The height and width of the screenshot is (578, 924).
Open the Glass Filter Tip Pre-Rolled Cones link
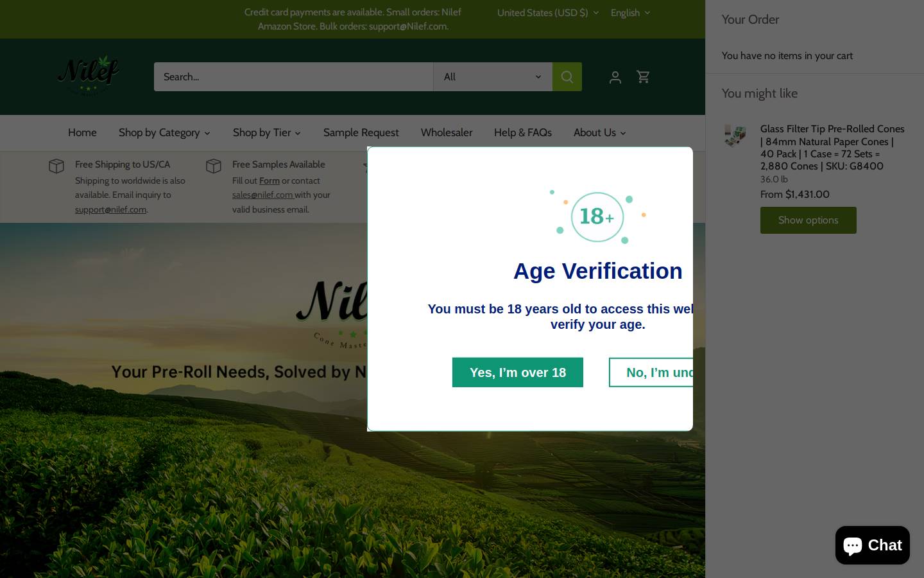pyautogui.click(x=832, y=148)
